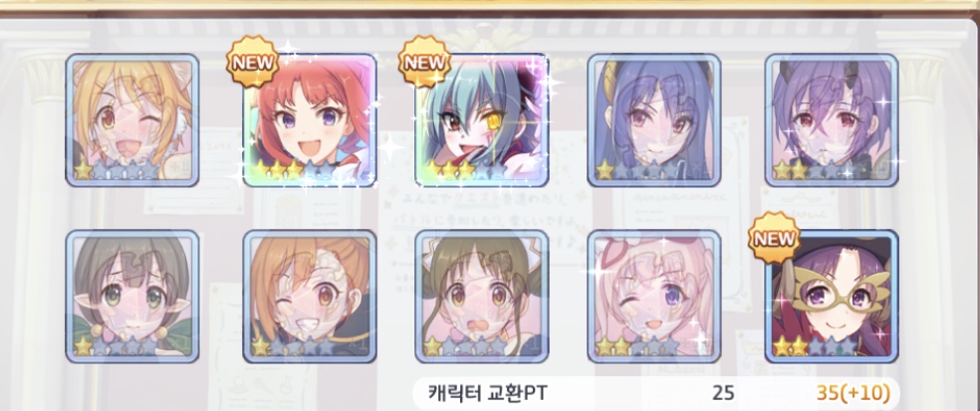Viewport: 980px width, 411px height.
Task: Tap the two gold stars on glasses character card
Action: point(791,345)
